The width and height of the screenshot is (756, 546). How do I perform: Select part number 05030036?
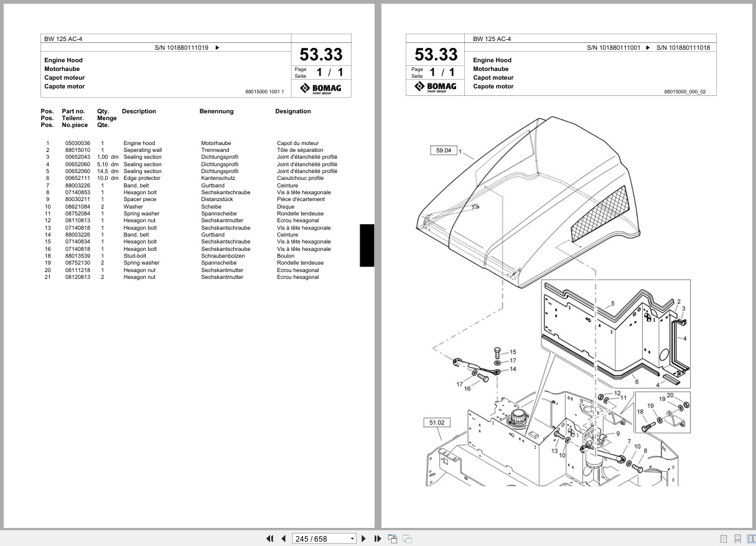pyautogui.click(x=78, y=143)
